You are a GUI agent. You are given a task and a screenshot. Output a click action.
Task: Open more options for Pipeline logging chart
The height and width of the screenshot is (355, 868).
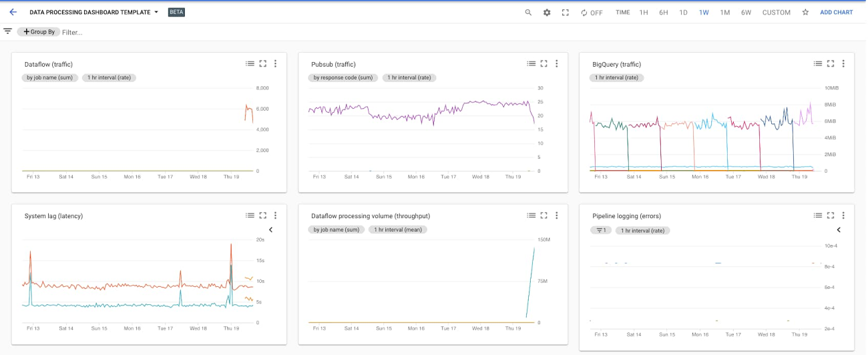coord(843,216)
